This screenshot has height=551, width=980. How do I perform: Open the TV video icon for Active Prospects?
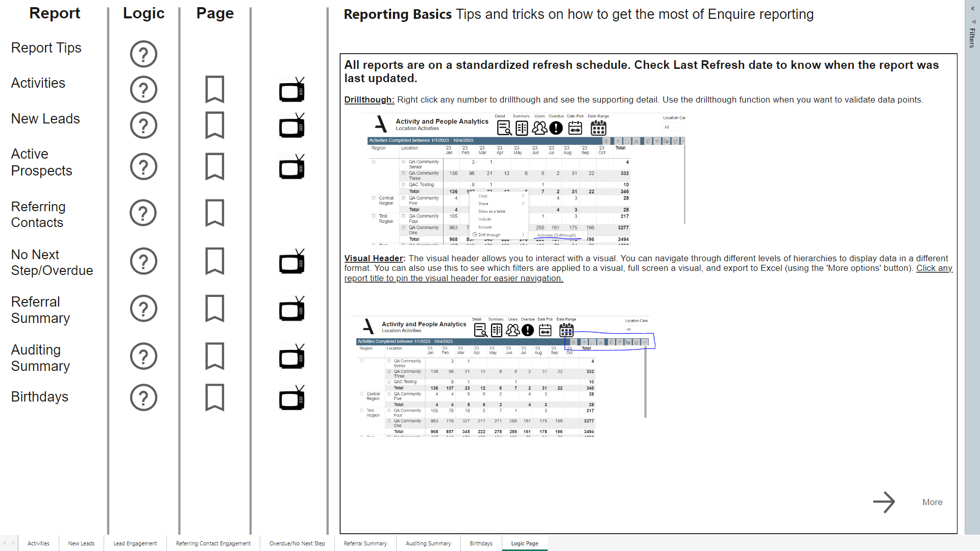click(292, 167)
